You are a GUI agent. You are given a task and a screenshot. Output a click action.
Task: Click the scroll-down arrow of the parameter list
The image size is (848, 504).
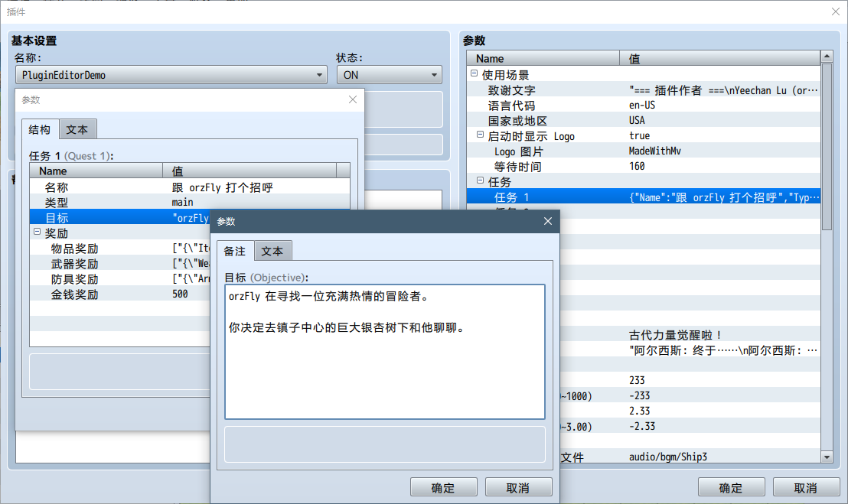tap(827, 457)
